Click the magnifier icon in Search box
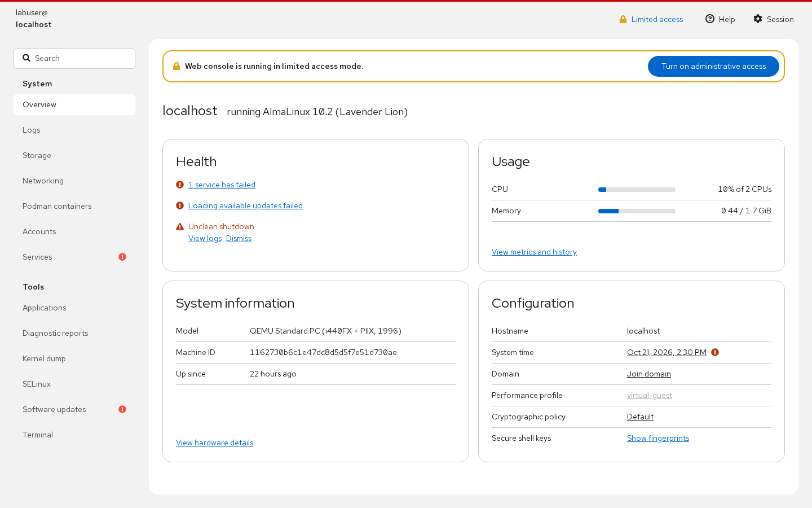812x508 pixels. [27, 58]
